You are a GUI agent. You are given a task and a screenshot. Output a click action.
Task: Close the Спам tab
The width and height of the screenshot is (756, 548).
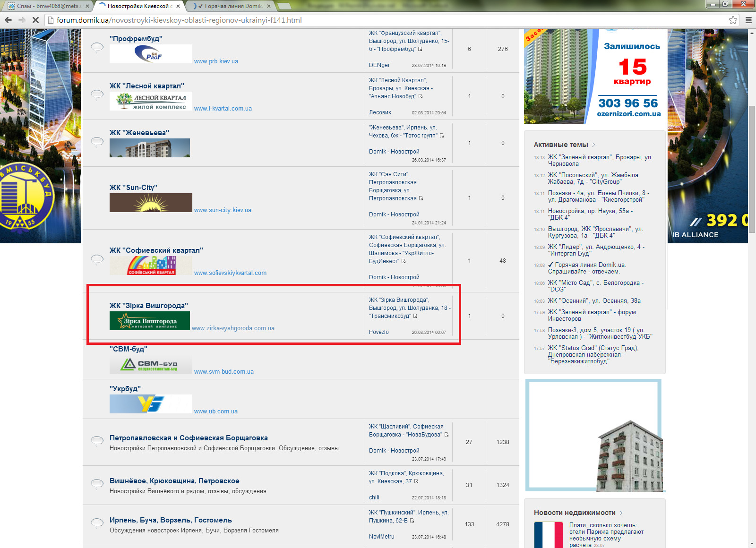click(x=88, y=6)
